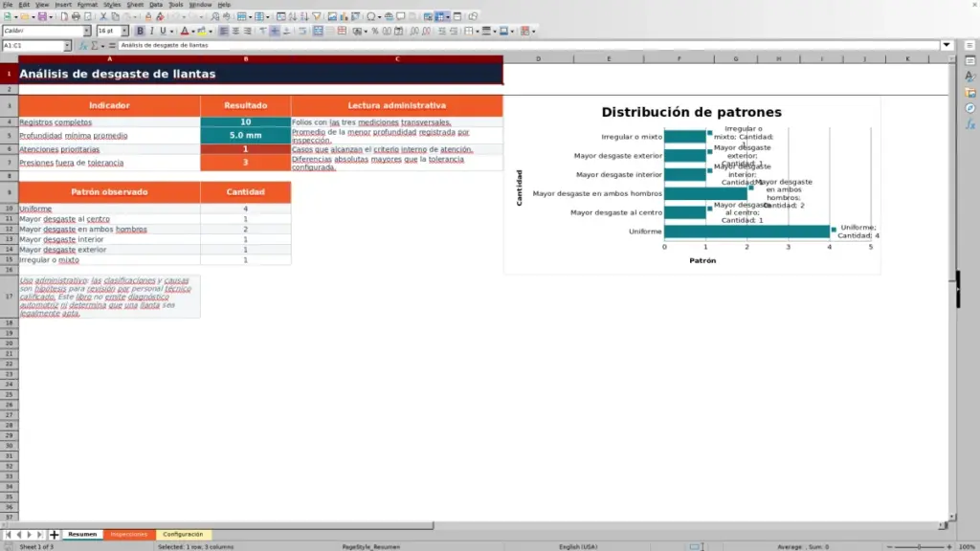Open the File menu
Screen dimensions: 980x551
pos(8,5)
